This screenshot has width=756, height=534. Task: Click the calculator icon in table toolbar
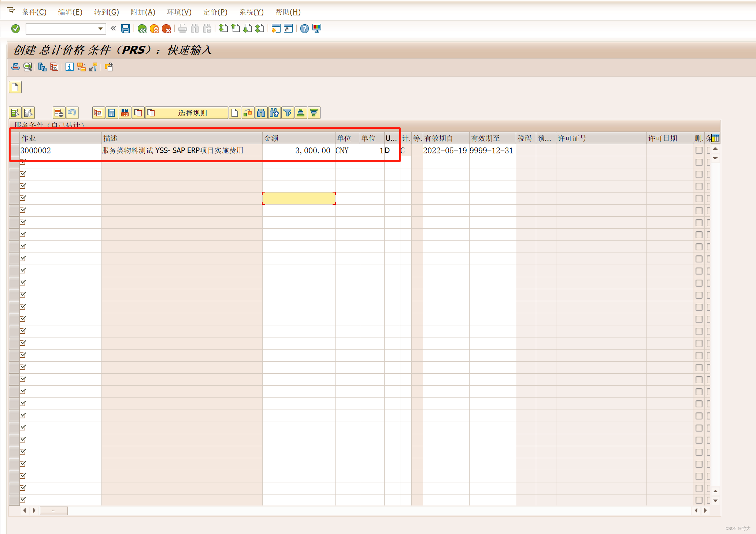(112, 113)
